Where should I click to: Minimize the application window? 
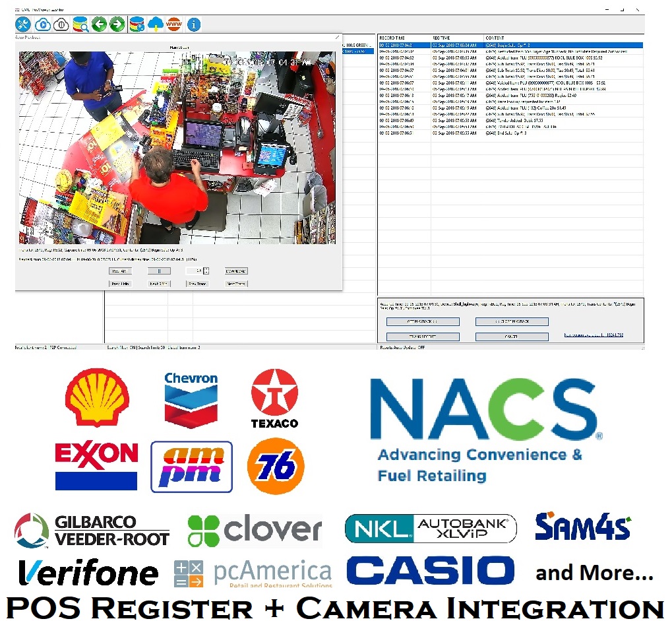click(x=607, y=9)
